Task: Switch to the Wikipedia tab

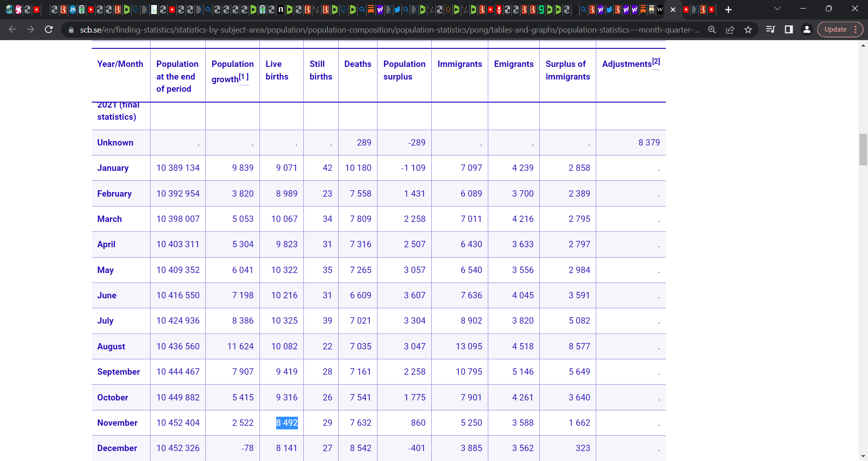Action: pos(660,9)
